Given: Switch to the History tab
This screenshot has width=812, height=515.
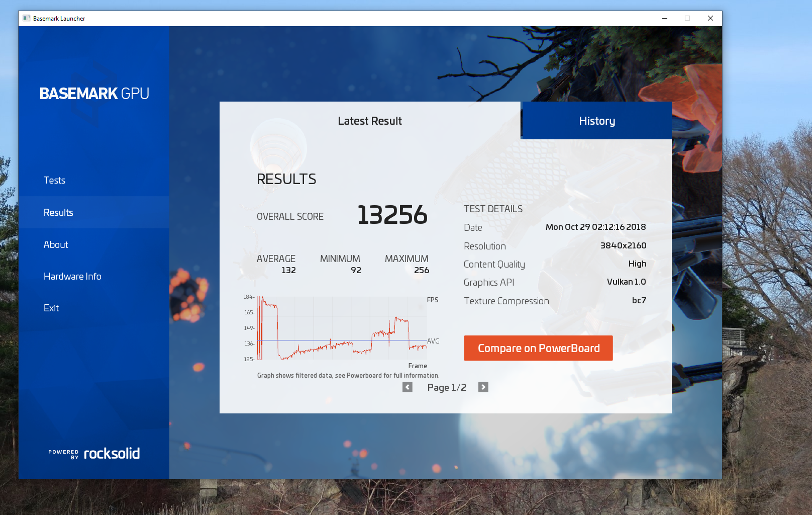Looking at the screenshot, I should 596,121.
